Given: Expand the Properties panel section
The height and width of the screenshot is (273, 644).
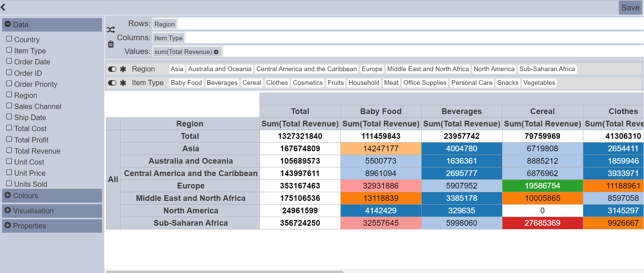Looking at the screenshot, I should pos(52,226).
